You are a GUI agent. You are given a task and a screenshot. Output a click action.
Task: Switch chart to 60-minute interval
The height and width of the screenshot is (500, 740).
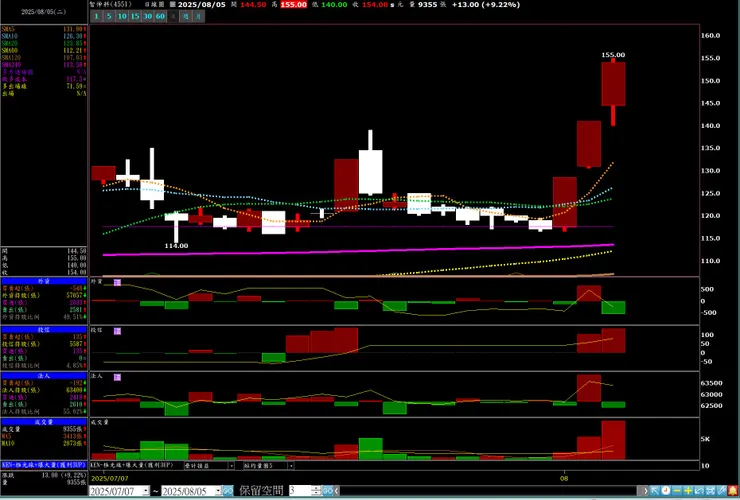(x=160, y=17)
